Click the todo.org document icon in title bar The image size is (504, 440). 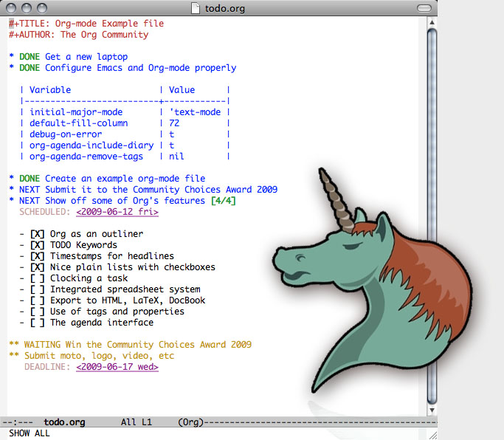point(195,8)
